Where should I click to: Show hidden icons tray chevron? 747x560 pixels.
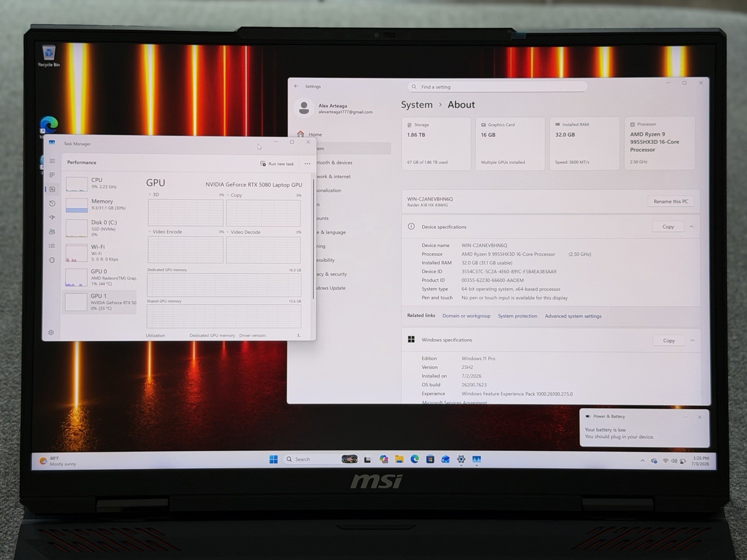pos(642,461)
